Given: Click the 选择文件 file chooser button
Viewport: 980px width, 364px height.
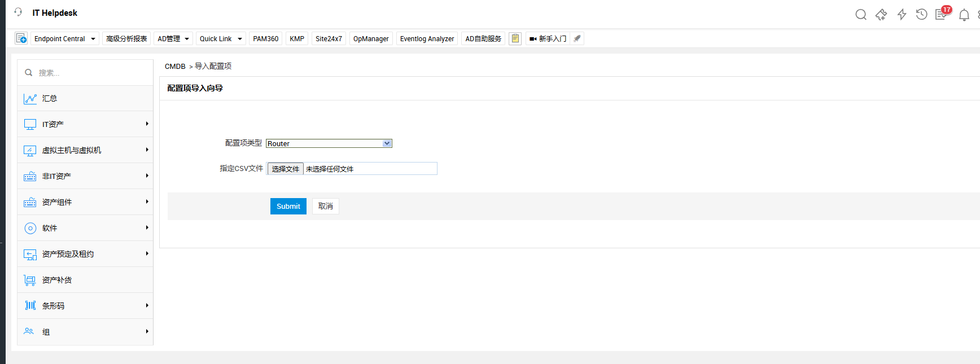Looking at the screenshot, I should click(285, 169).
